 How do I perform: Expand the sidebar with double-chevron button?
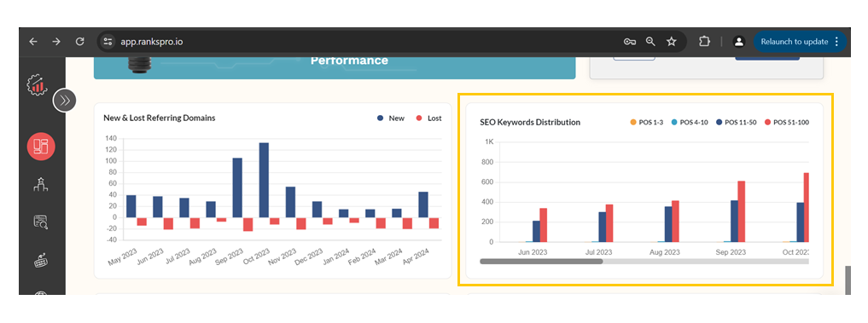click(65, 101)
